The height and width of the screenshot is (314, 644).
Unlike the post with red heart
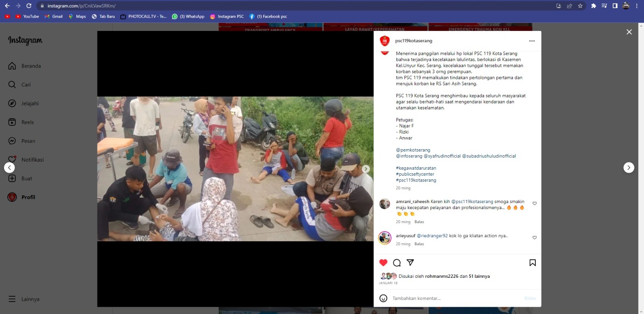pyautogui.click(x=383, y=263)
